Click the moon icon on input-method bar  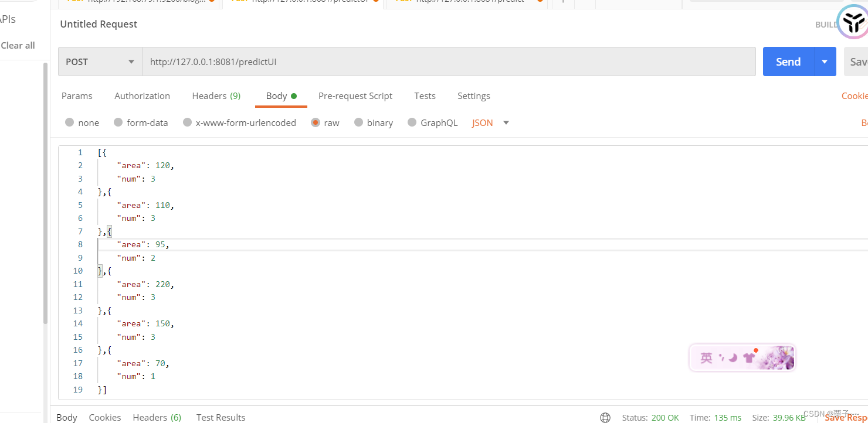[x=733, y=358]
